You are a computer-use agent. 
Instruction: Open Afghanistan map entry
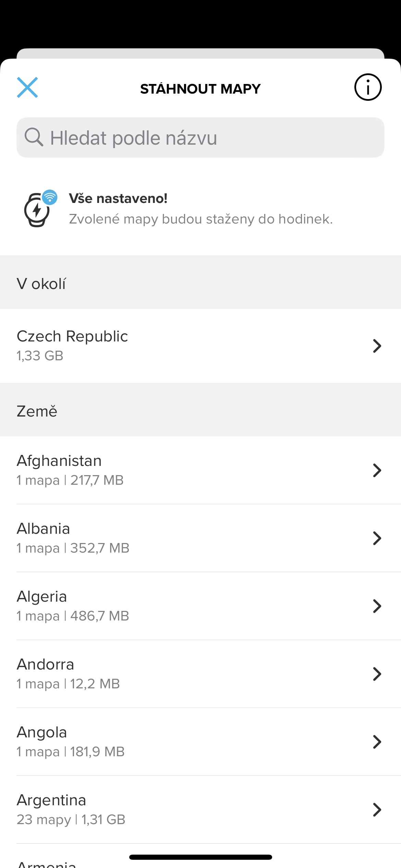(x=137, y=470)
